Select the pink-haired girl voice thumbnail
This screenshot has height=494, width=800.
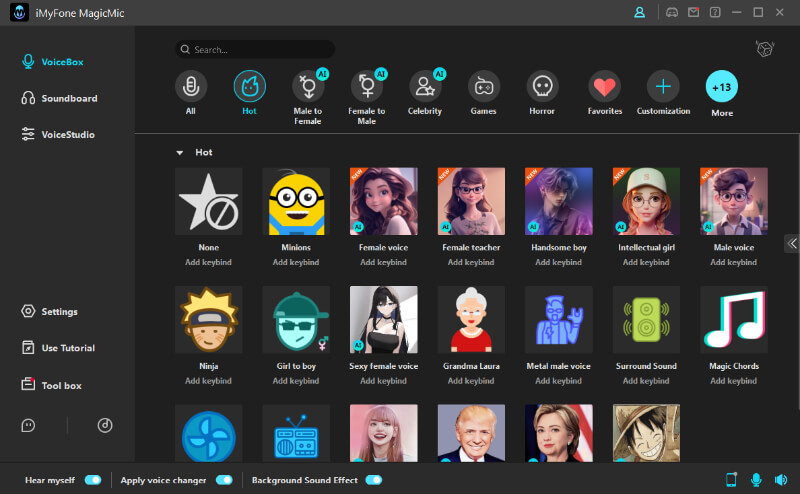[x=384, y=433]
